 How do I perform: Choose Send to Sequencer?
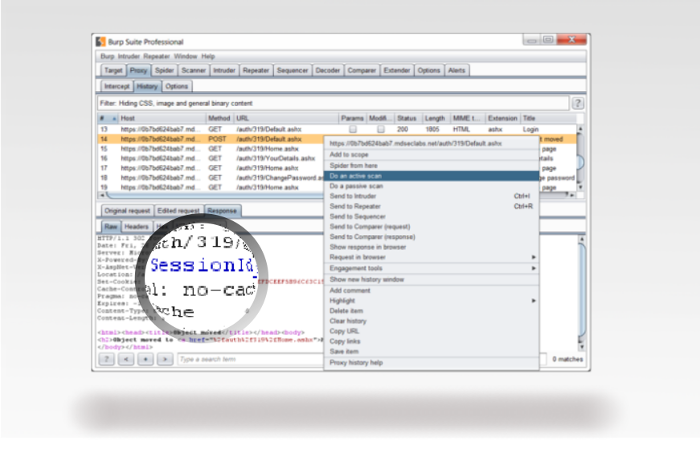point(431,217)
